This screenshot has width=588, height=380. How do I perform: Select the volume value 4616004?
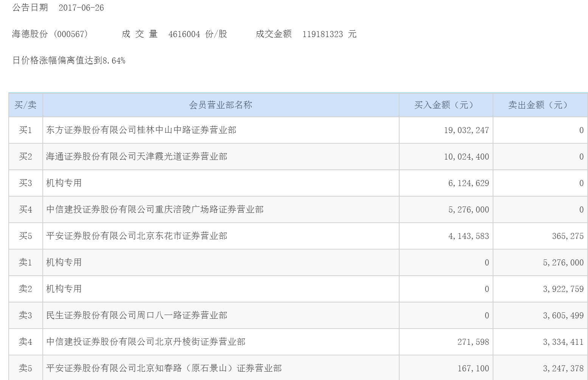(x=184, y=34)
